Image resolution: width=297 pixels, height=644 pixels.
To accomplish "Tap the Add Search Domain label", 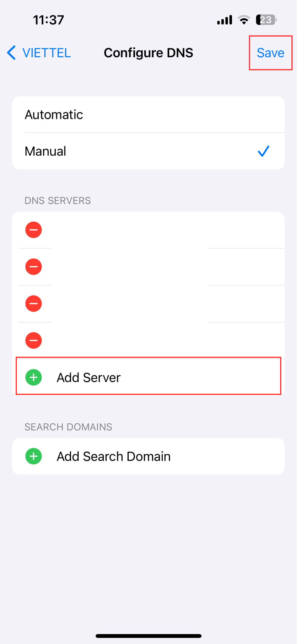I will 114,456.
